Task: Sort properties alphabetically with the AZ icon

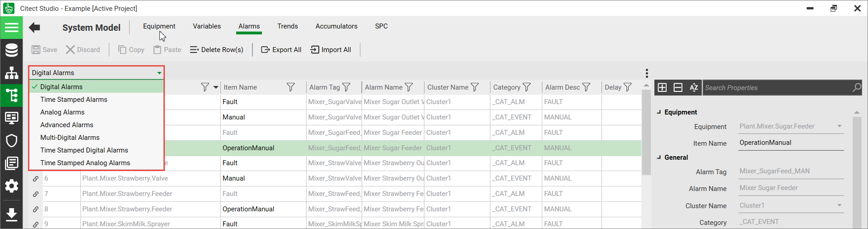Action: 694,87
